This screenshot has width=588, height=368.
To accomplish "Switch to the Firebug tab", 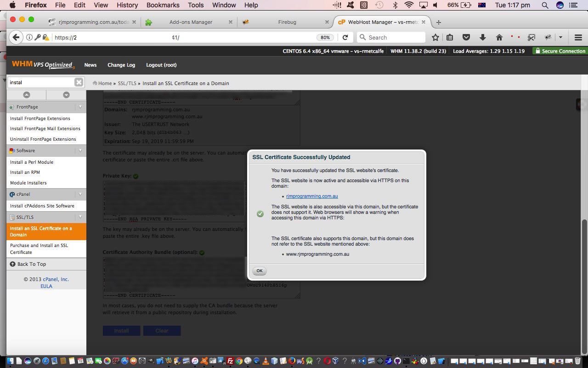I will pos(287,22).
